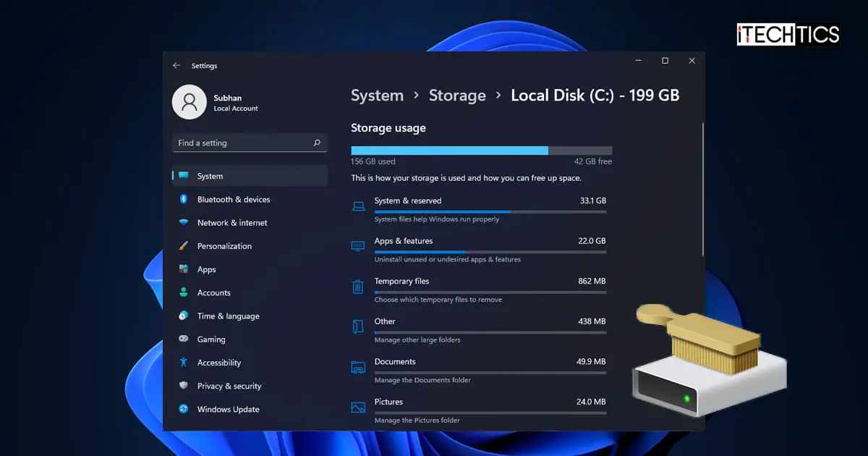Open Personalization settings page
The height and width of the screenshot is (456, 868).
coord(250,246)
